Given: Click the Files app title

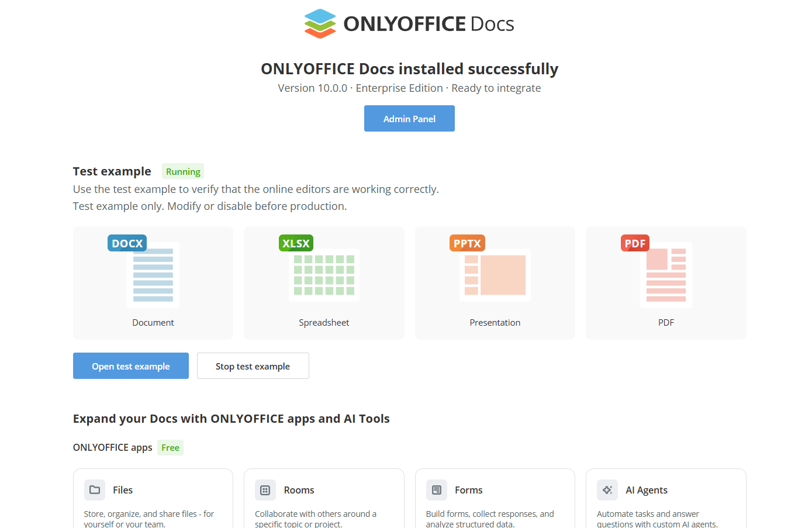Looking at the screenshot, I should [x=123, y=490].
